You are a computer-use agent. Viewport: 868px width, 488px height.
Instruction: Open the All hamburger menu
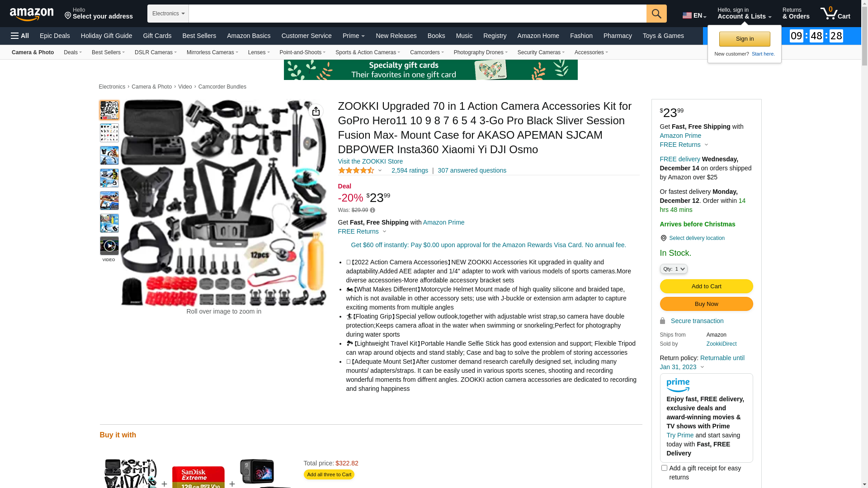[x=20, y=36]
